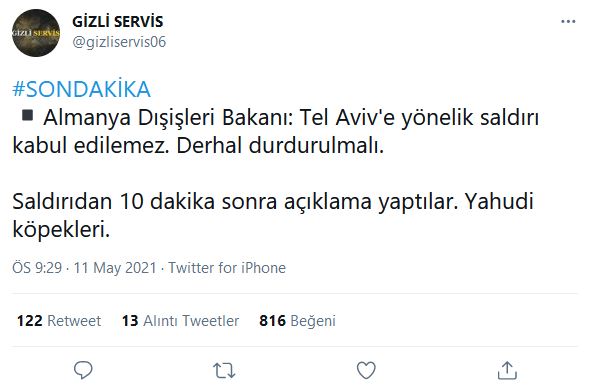589x392 pixels.
Task: Click the paragraph starting Saldırıdan 10 dakika
Action: (273, 215)
